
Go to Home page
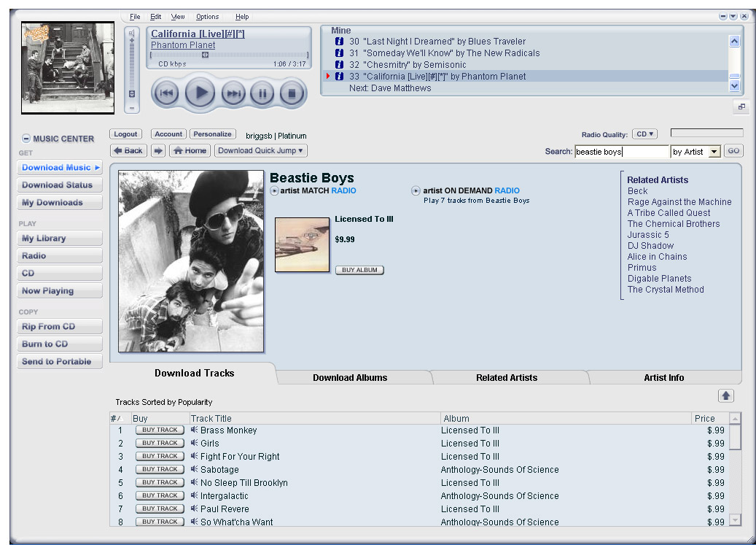pos(190,150)
